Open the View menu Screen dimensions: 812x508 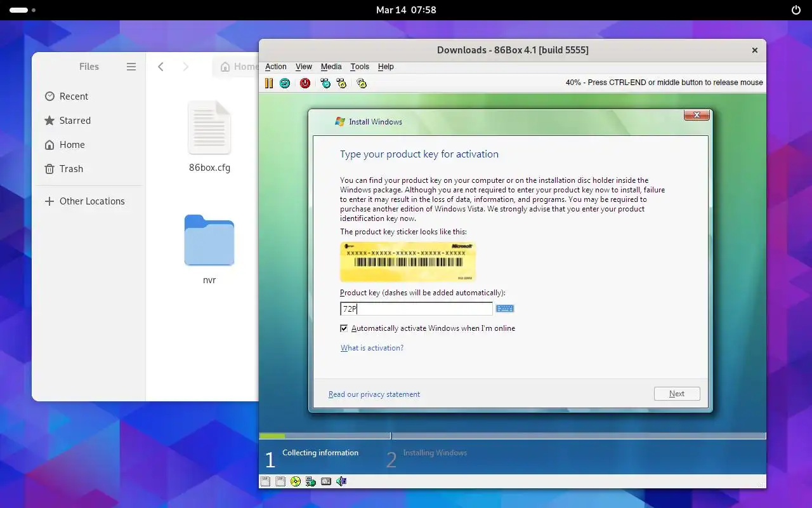(304, 67)
